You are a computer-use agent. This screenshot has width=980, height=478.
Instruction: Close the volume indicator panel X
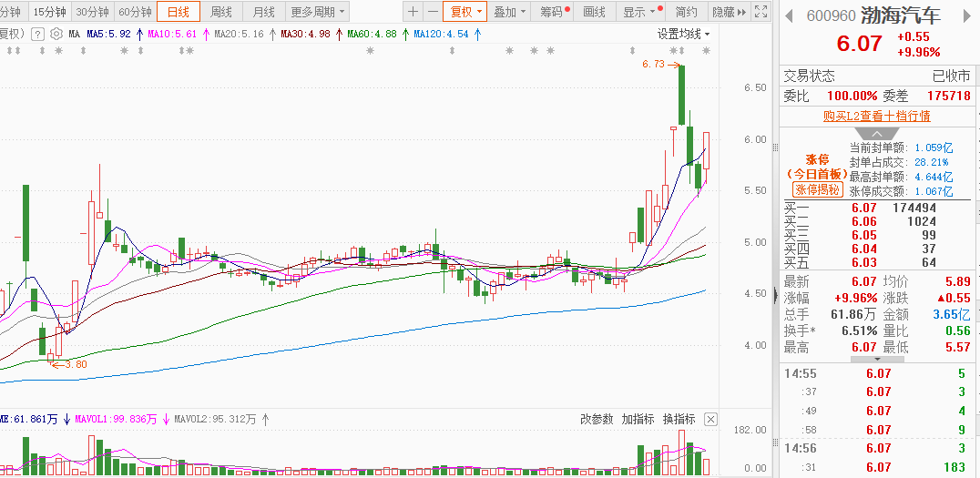pos(710,419)
